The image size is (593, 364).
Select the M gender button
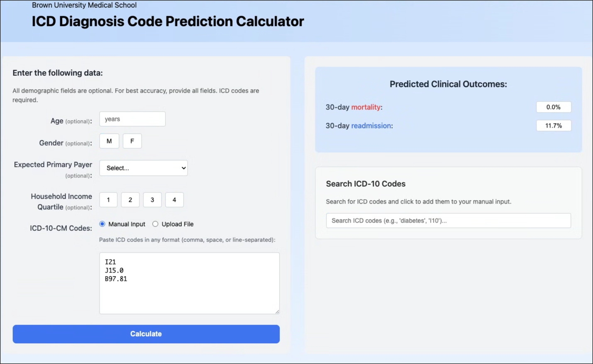tap(109, 141)
